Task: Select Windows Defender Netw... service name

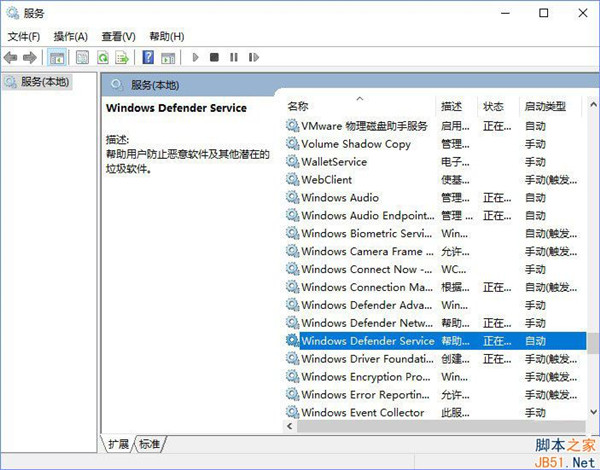Action: (367, 323)
